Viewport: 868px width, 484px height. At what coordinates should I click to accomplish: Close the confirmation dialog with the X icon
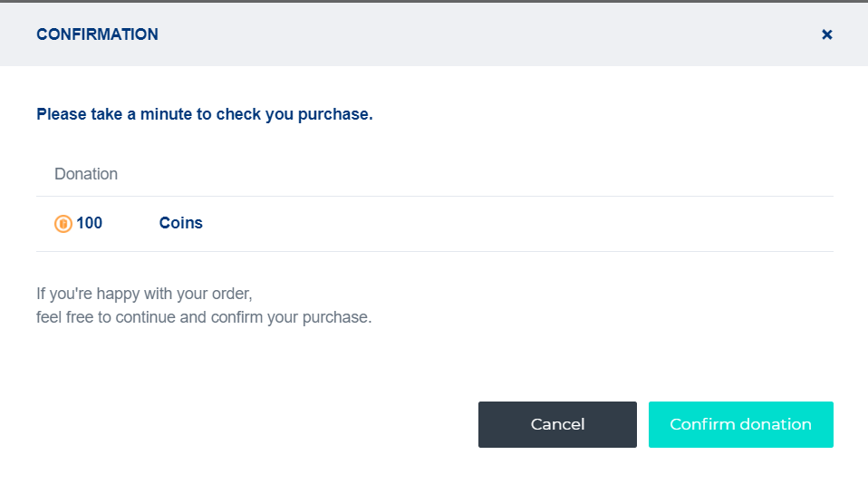pos(826,34)
